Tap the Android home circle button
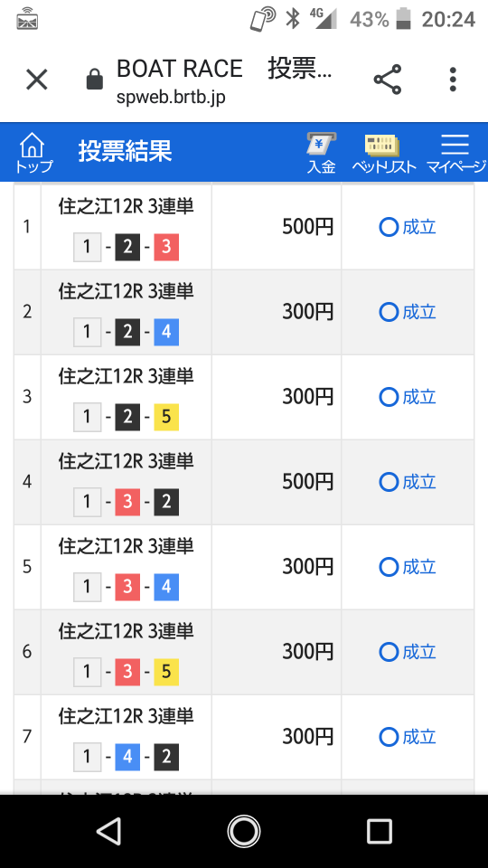 click(244, 832)
